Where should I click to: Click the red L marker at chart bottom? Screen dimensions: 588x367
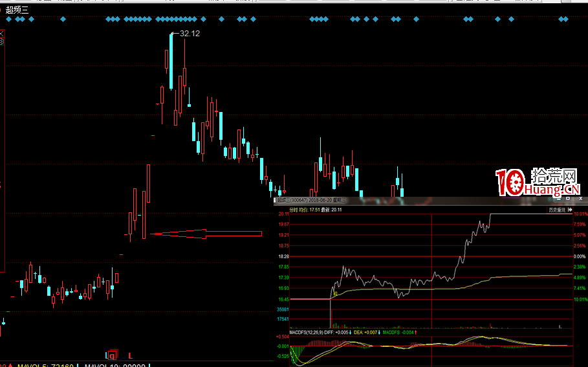pyautogui.click(x=130, y=355)
